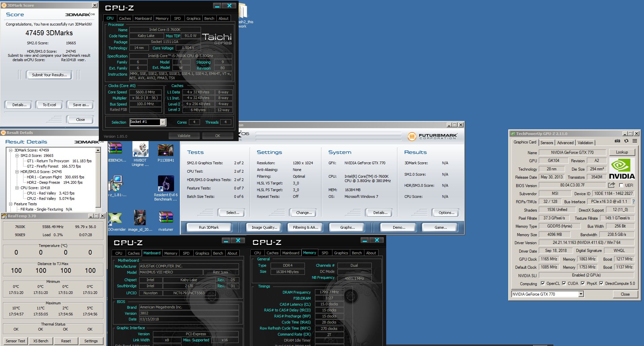Toggle the UEFI checkbox in GPU-Z
Screen dimensions: 644x346
tap(621, 185)
